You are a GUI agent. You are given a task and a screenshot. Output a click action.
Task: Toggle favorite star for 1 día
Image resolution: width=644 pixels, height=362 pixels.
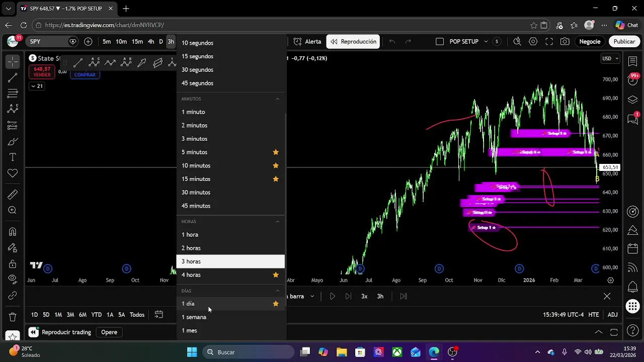pyautogui.click(x=276, y=304)
